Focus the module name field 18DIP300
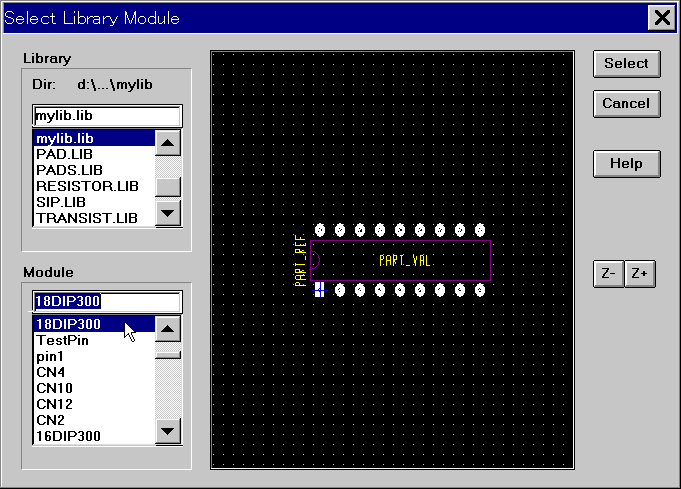The width and height of the screenshot is (681, 489). point(107,302)
